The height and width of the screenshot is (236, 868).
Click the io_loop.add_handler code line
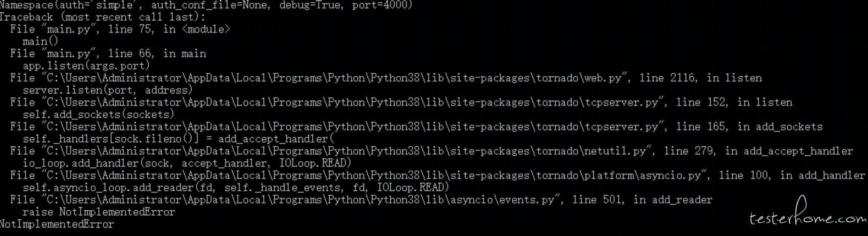click(187, 163)
